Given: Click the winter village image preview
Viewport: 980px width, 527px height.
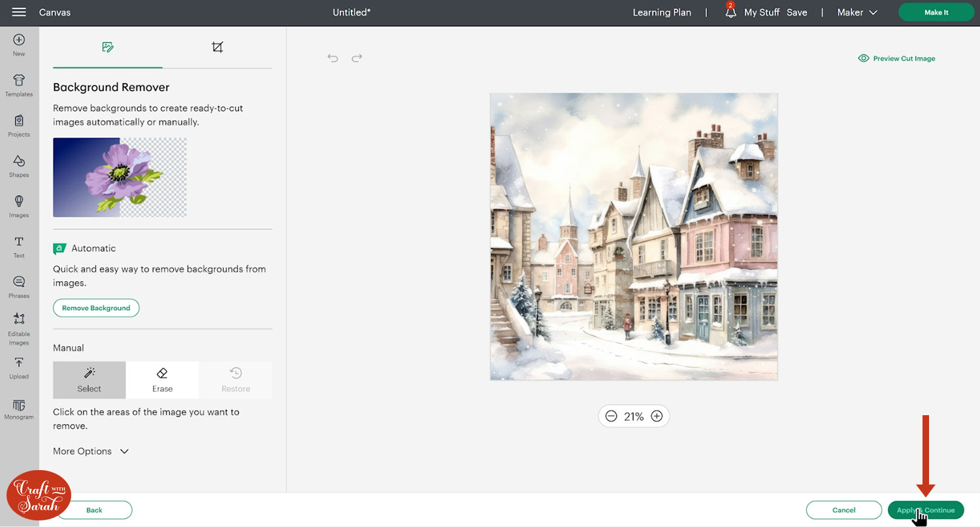Looking at the screenshot, I should [x=634, y=236].
